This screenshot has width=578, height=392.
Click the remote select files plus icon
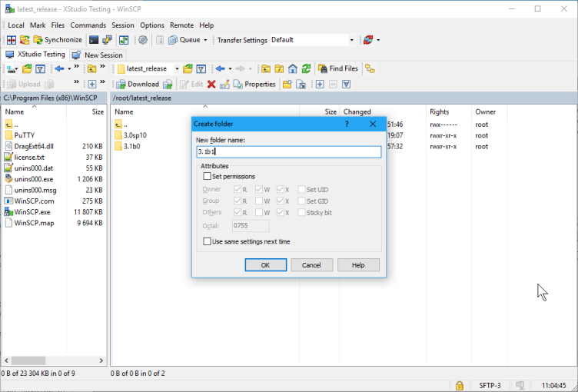(320, 85)
